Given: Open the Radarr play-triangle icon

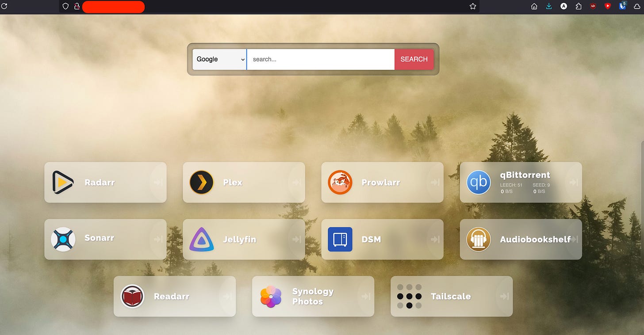Looking at the screenshot, I should tap(63, 182).
